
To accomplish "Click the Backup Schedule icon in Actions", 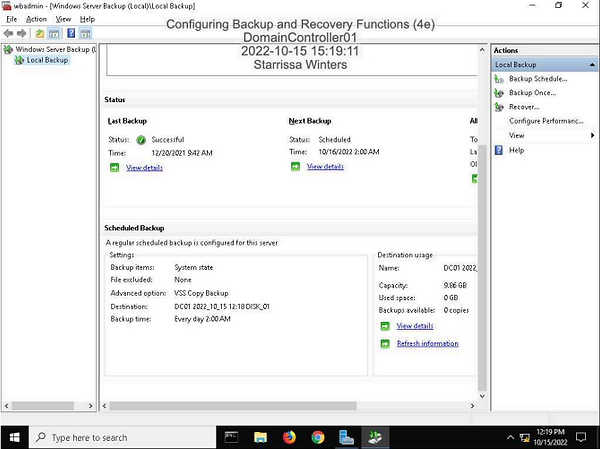I will (x=499, y=79).
